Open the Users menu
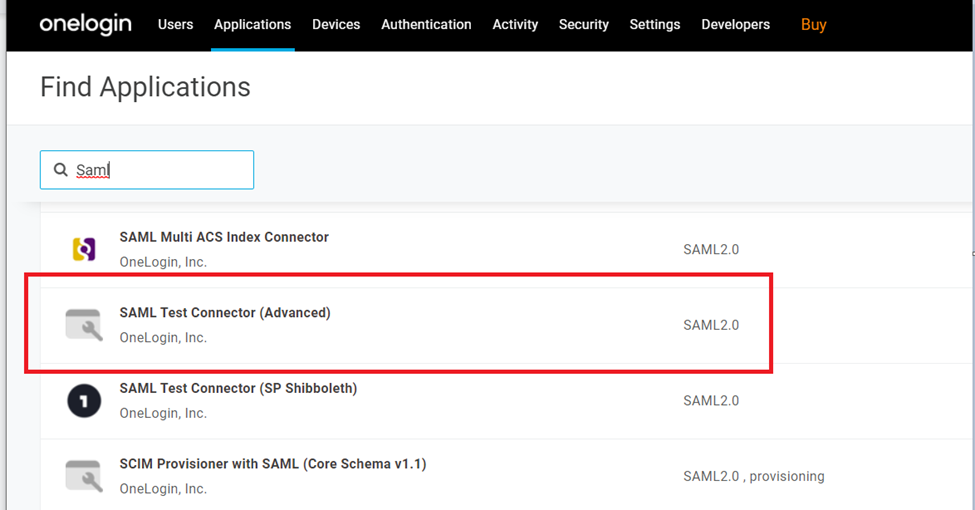This screenshot has width=975, height=510. 175,24
